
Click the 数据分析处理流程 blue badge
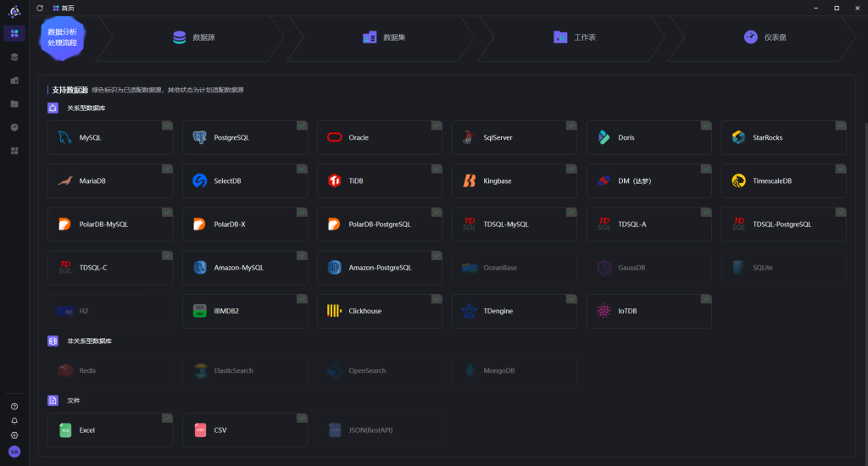click(x=62, y=37)
